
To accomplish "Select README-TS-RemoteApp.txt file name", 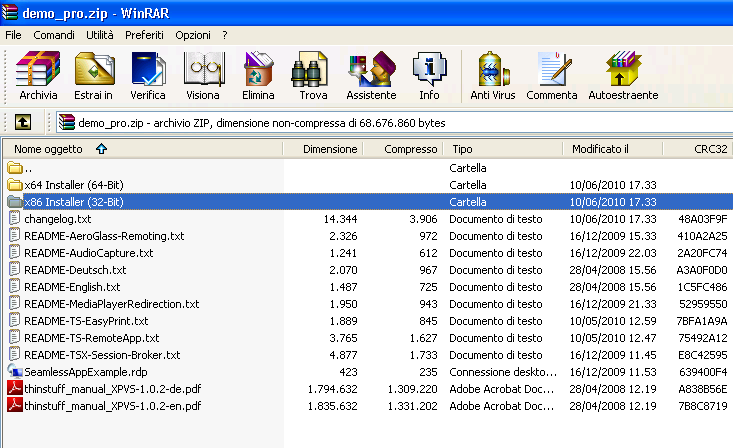I will click(x=92, y=338).
